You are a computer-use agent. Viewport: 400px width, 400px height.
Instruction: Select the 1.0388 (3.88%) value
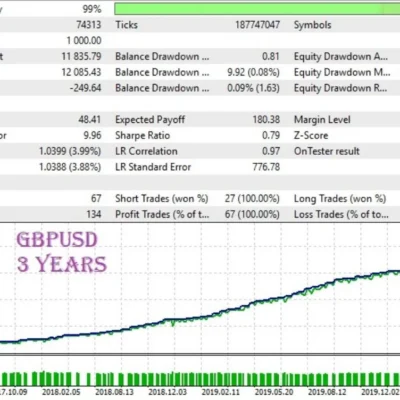tap(70, 167)
